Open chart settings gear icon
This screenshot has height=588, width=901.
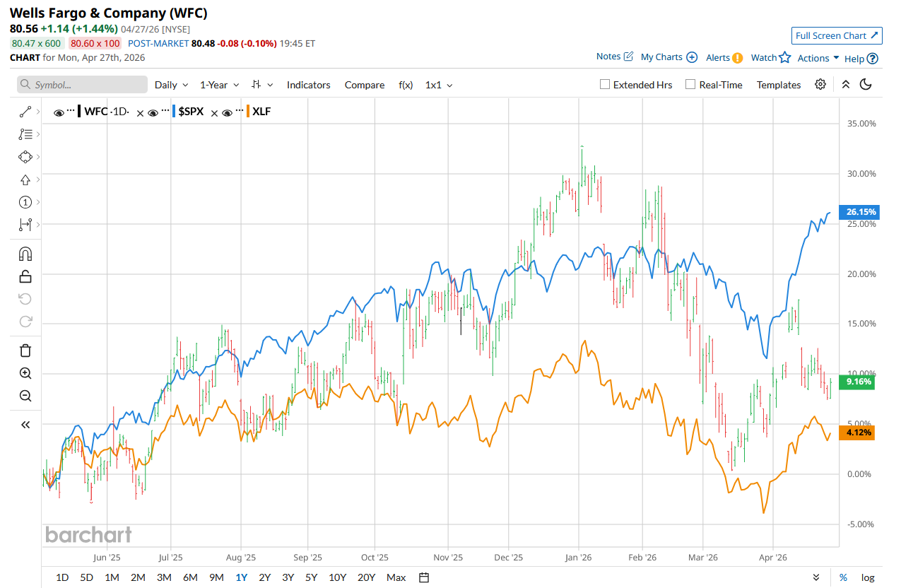820,84
